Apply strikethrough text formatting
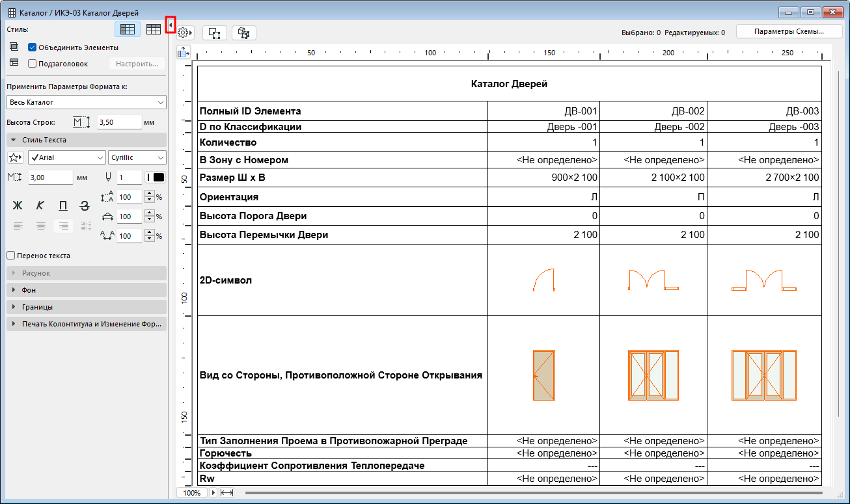Viewport: 850px width, 504px height. [x=85, y=206]
